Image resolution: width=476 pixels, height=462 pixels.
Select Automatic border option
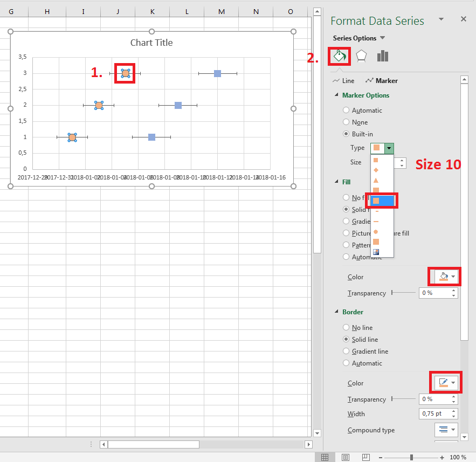tap(346, 363)
